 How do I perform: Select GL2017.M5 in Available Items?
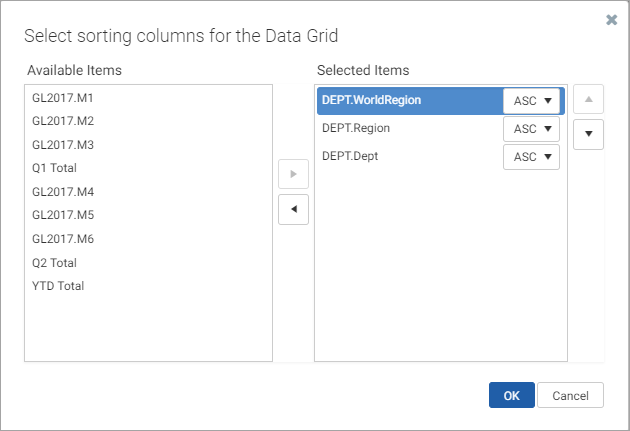[148, 215]
